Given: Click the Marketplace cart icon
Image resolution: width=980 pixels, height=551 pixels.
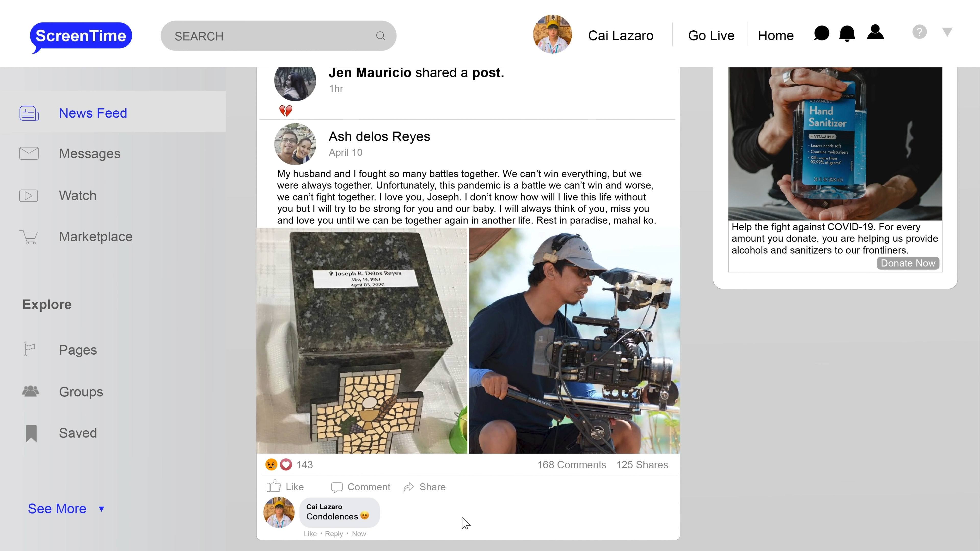Looking at the screenshot, I should [x=29, y=237].
